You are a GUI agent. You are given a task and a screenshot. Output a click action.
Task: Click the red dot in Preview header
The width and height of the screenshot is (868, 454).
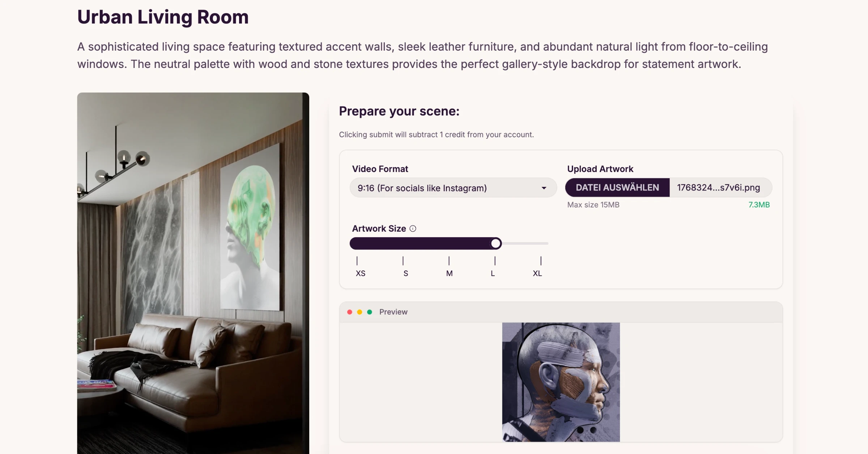pos(350,312)
